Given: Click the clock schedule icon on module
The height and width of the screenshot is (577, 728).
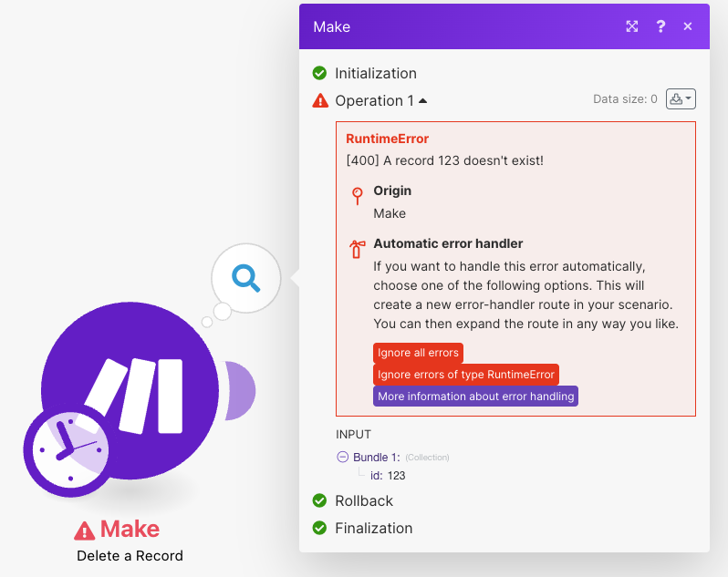Looking at the screenshot, I should click(x=69, y=449).
